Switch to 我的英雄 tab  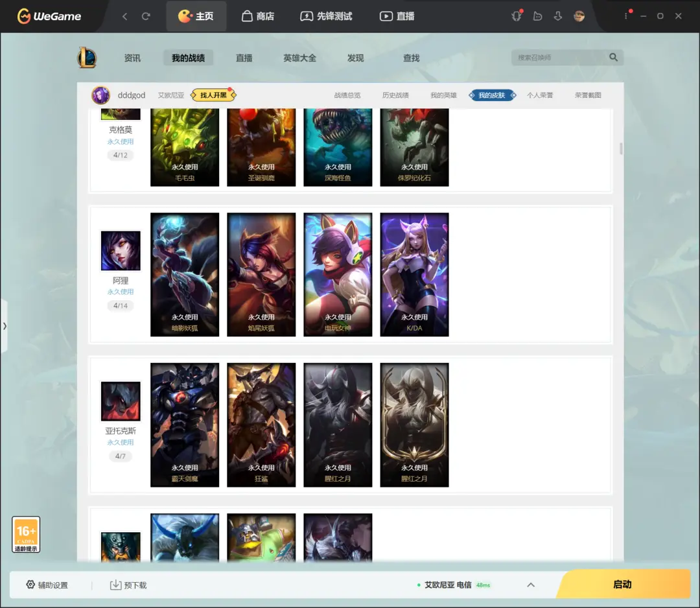tap(443, 95)
